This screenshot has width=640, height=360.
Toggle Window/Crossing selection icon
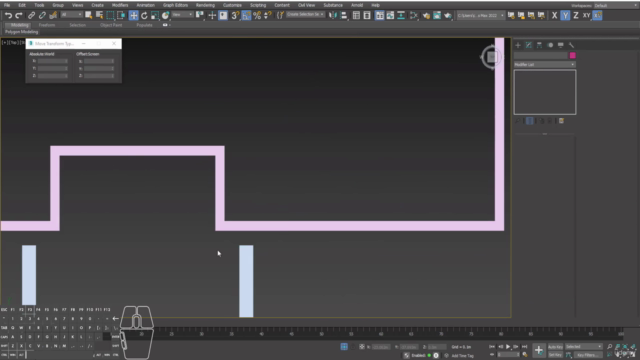(121, 16)
